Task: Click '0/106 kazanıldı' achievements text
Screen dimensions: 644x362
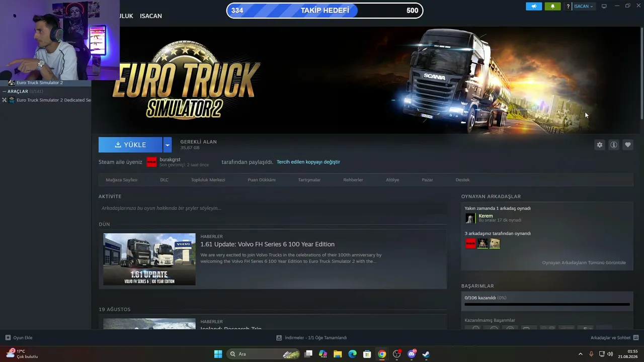Action: [x=480, y=298]
